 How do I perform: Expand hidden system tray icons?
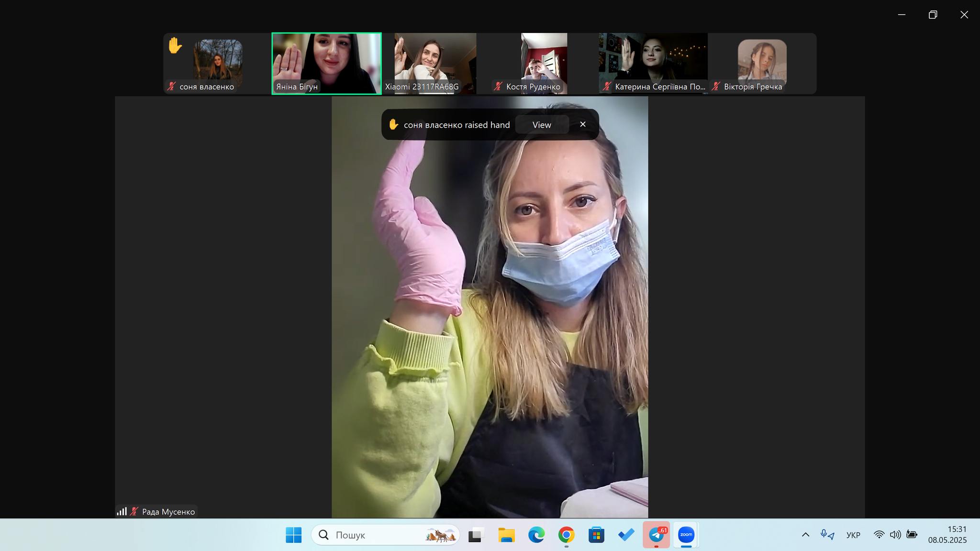pos(805,535)
